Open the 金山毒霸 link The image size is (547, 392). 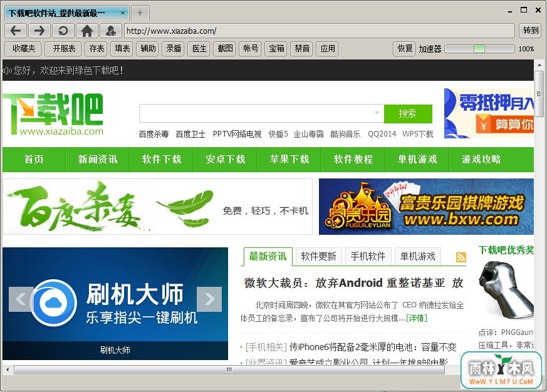(x=309, y=134)
